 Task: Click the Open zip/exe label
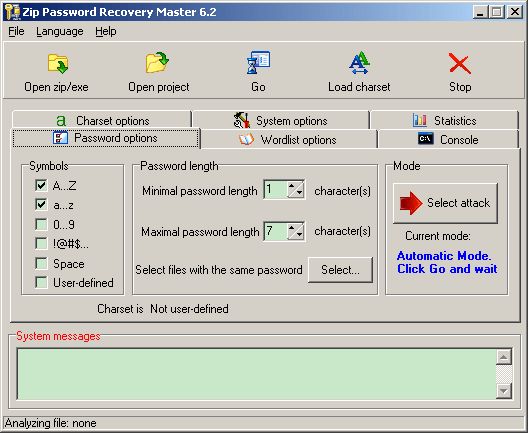(x=56, y=87)
